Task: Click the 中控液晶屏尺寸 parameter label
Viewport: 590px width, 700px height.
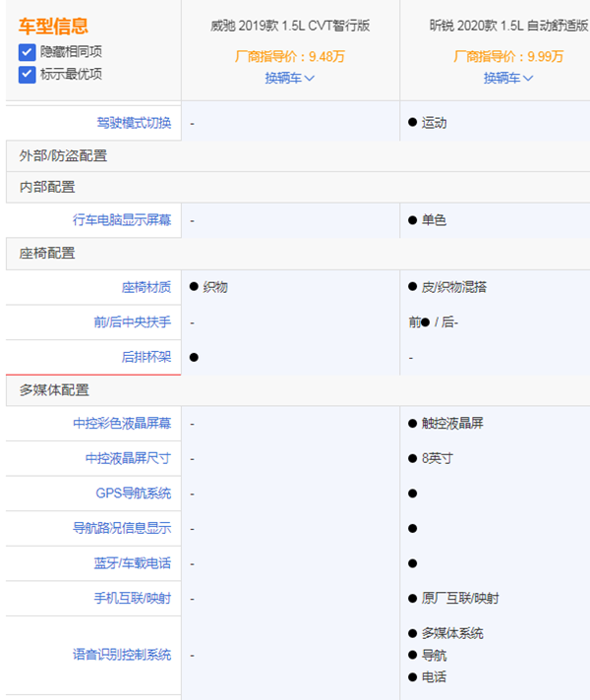Action: [128, 458]
